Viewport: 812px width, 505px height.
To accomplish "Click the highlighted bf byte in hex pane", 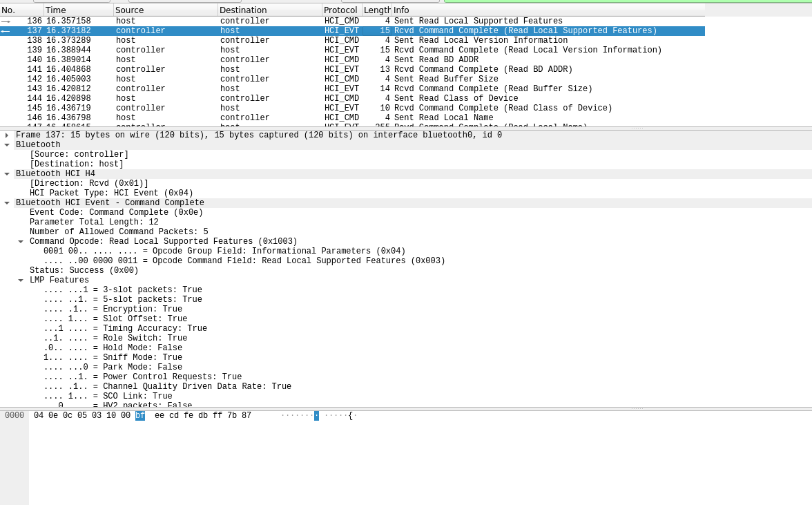I will (x=139, y=415).
